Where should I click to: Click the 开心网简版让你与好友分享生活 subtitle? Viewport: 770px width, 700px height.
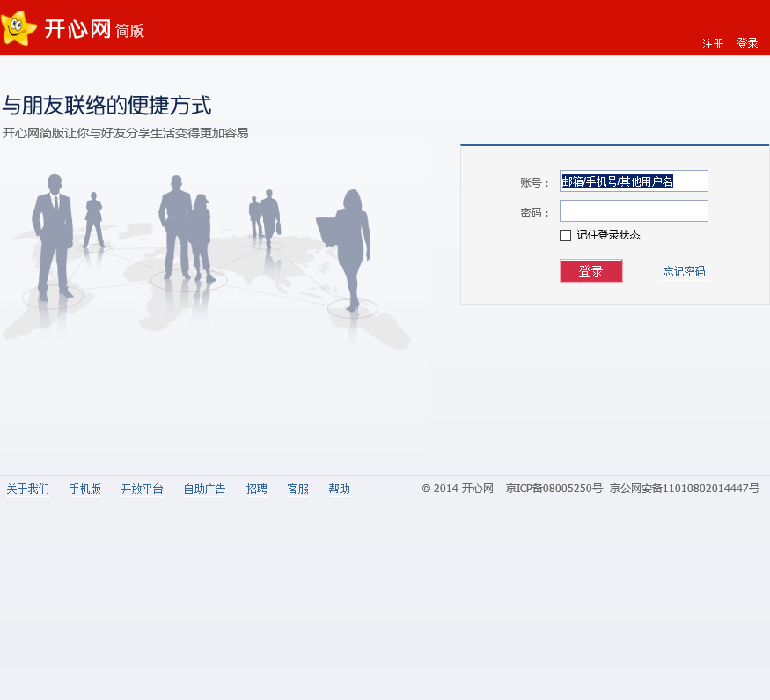pos(125,133)
